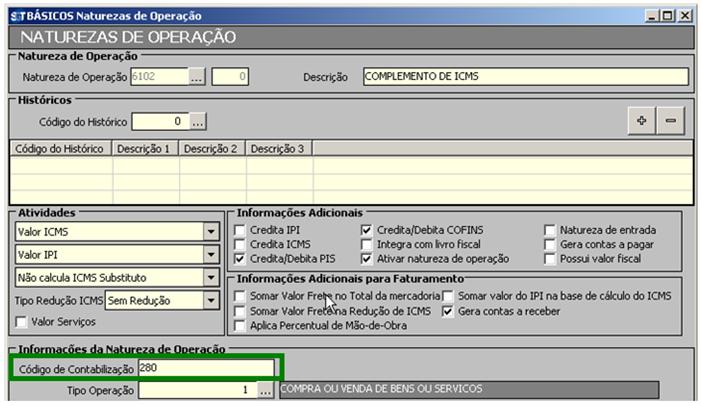The image size is (702, 406).
Task: Check the Valor Serviços option
Action: tap(22, 321)
